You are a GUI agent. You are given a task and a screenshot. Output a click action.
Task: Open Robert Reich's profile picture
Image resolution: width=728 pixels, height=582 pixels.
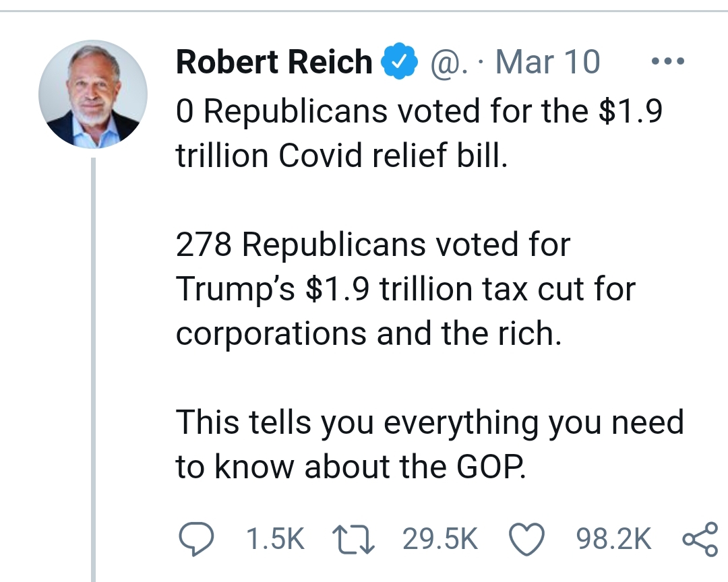[92, 94]
